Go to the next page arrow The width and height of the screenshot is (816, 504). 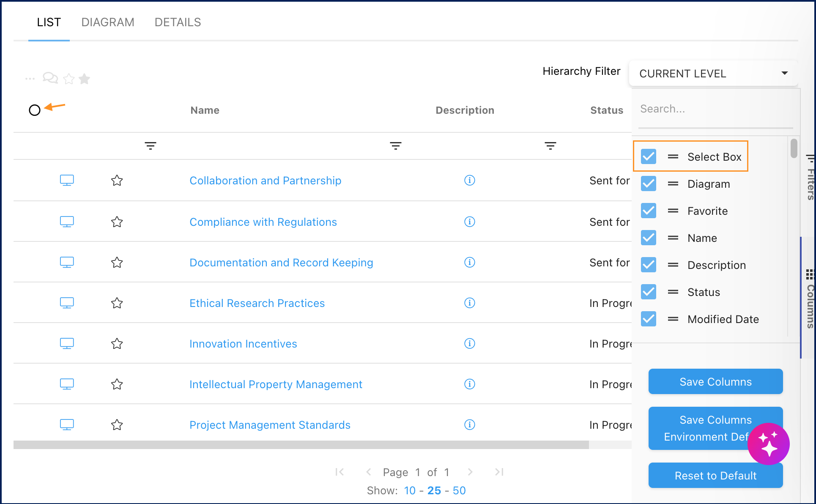coord(470,472)
